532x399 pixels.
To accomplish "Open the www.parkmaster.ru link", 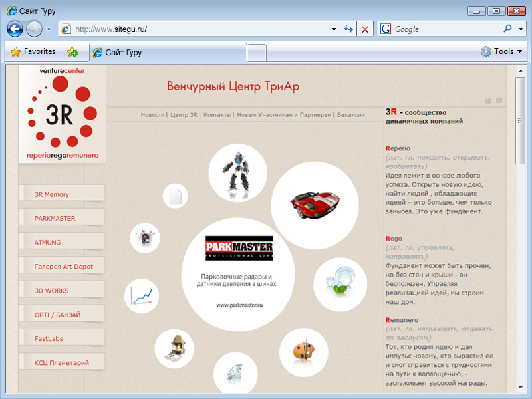I will point(239,305).
